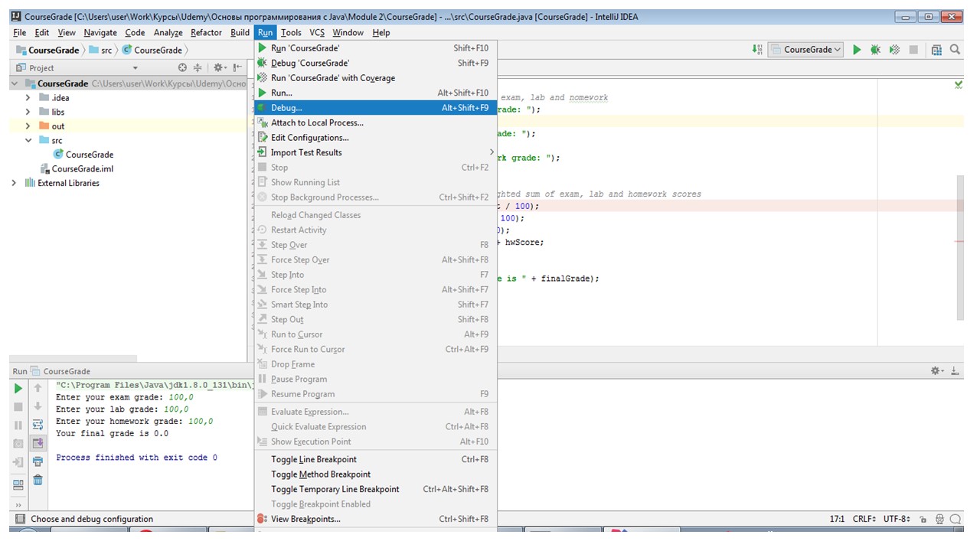
Task: Click the src breadcrumb in the navigation bar
Action: click(x=106, y=51)
